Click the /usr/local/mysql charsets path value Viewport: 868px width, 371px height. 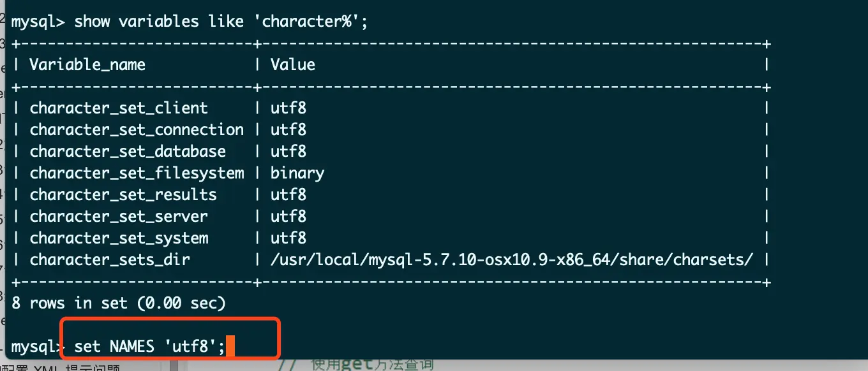(511, 259)
